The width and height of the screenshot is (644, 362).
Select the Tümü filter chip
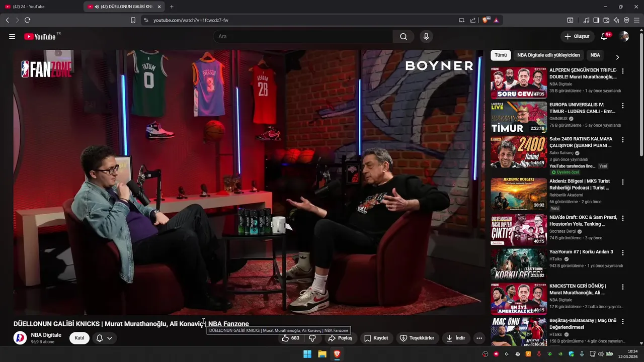click(501, 55)
